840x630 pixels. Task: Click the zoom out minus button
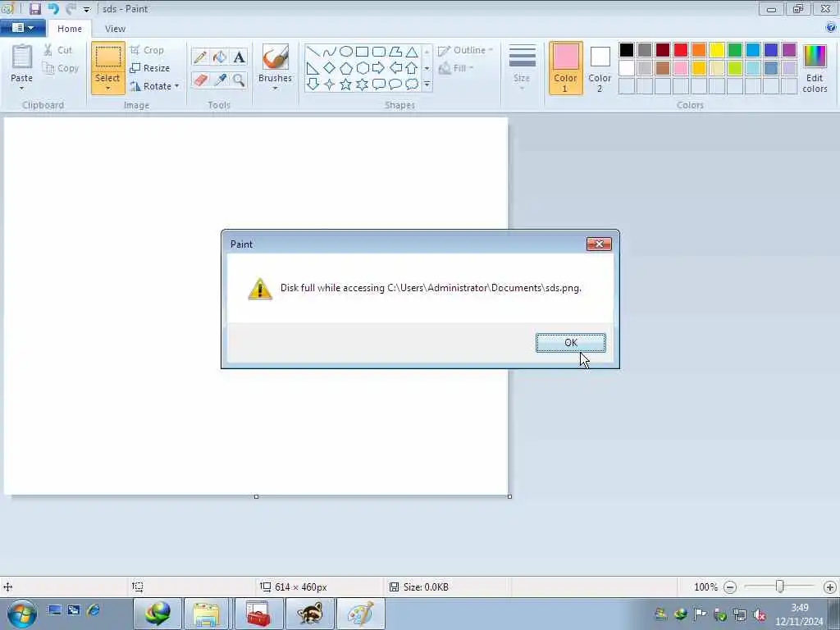[x=729, y=587]
